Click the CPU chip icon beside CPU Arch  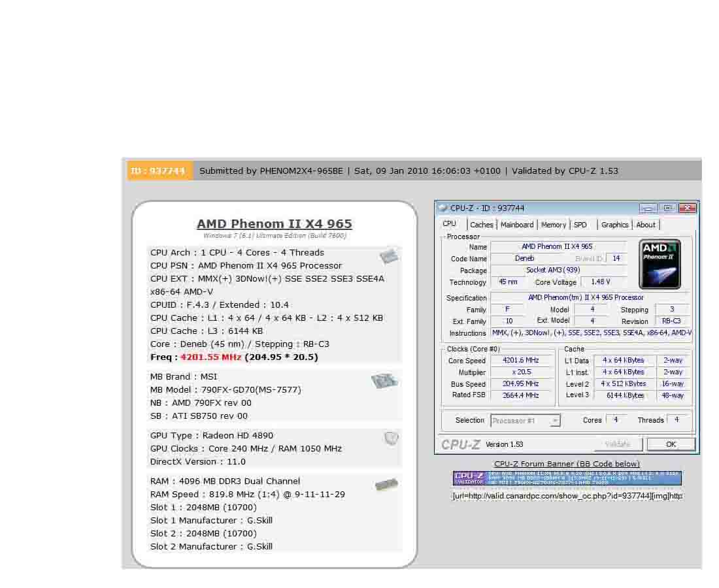click(x=389, y=255)
